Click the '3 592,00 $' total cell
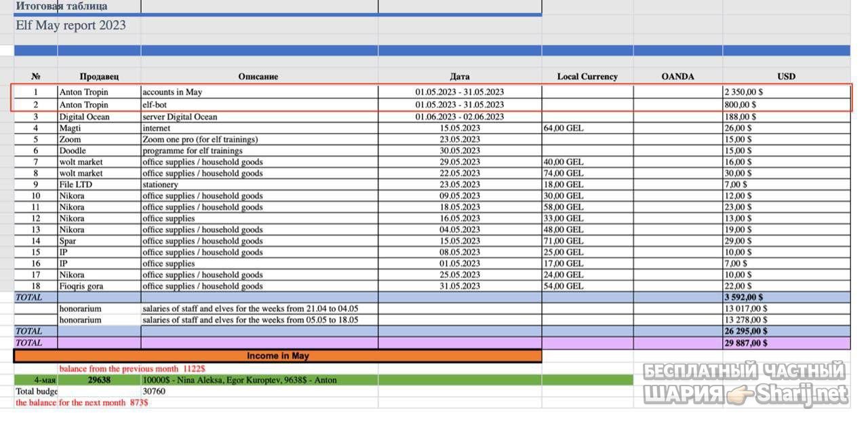 point(786,297)
